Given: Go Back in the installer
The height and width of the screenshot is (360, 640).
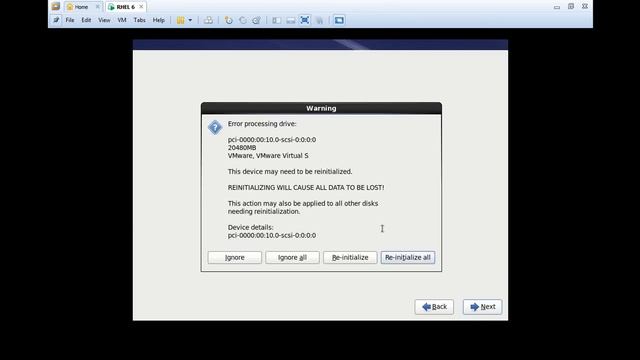Looking at the screenshot, I should coord(434,307).
